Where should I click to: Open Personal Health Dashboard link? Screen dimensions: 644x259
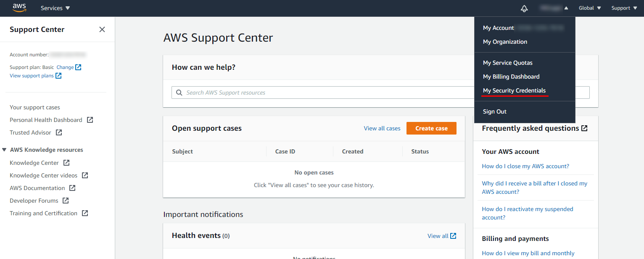tap(46, 120)
